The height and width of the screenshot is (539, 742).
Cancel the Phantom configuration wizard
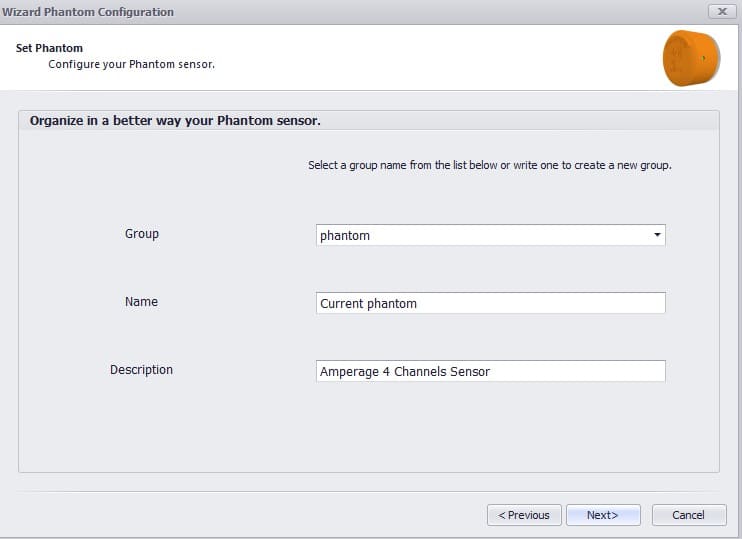tap(689, 515)
